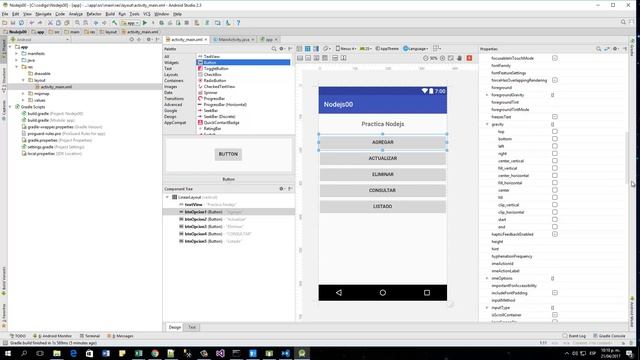
Task: Open Chrome from Windows taskbar
Action: click(155, 353)
